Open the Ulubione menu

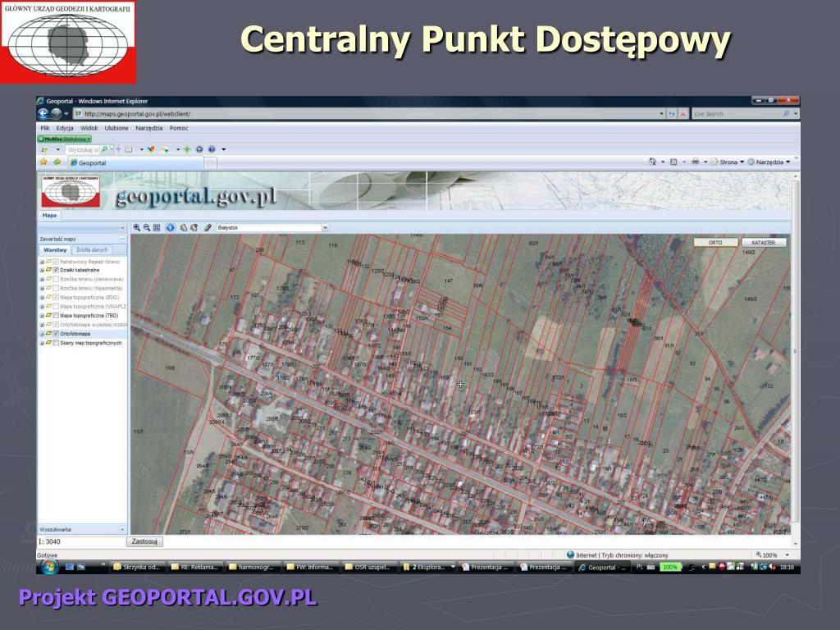[x=116, y=128]
